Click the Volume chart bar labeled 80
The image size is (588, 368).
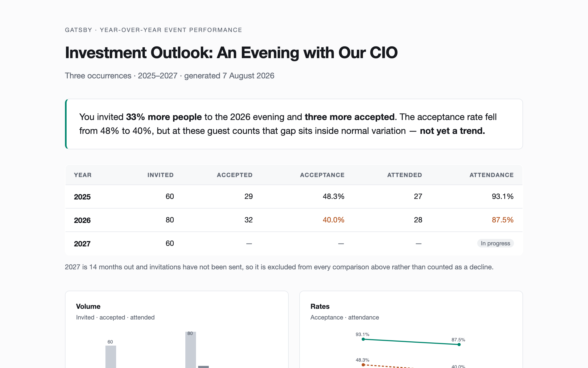coord(190,350)
